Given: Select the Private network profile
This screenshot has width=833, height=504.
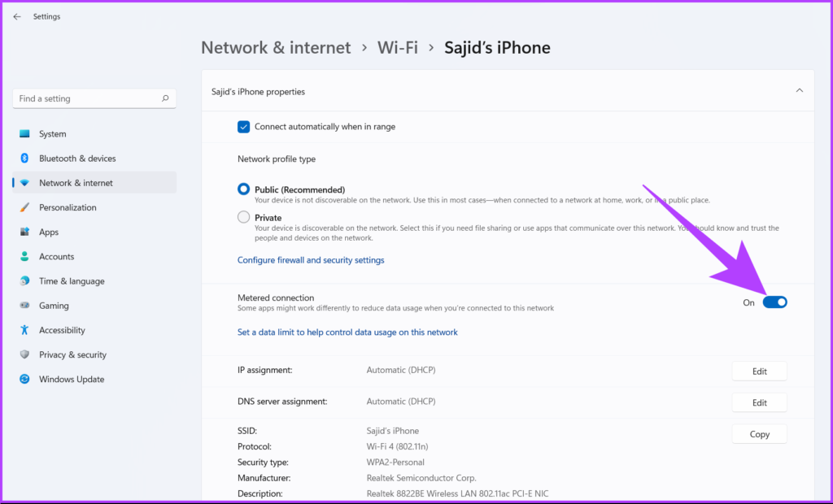Looking at the screenshot, I should pyautogui.click(x=243, y=217).
